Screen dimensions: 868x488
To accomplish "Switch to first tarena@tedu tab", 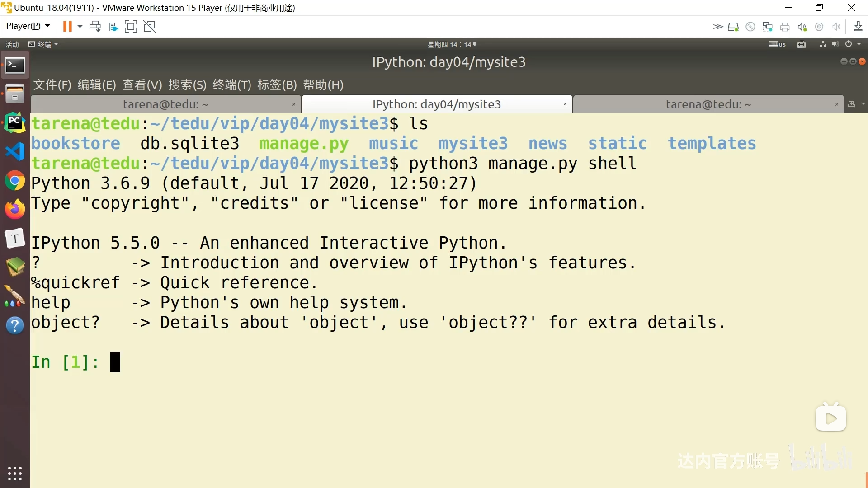I will (x=165, y=104).
